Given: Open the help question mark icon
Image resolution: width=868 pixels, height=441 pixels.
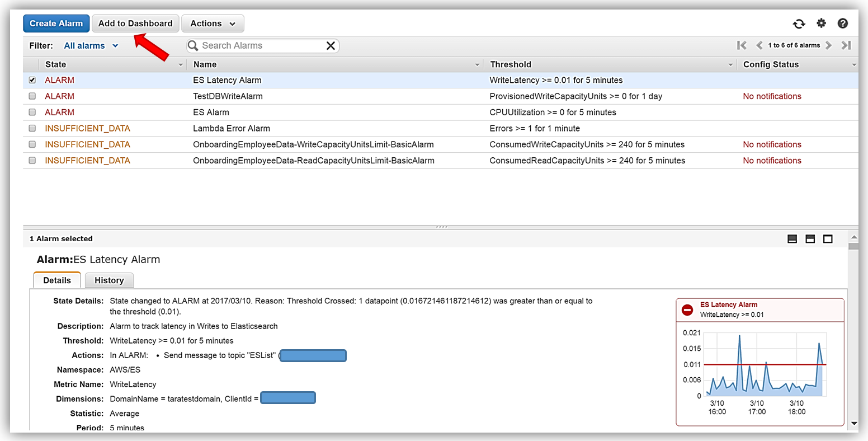Looking at the screenshot, I should tap(842, 24).
